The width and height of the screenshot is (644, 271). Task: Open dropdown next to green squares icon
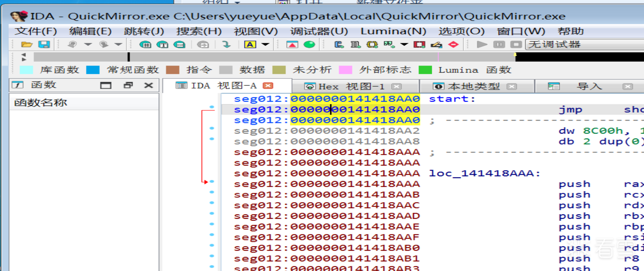coord(404,45)
